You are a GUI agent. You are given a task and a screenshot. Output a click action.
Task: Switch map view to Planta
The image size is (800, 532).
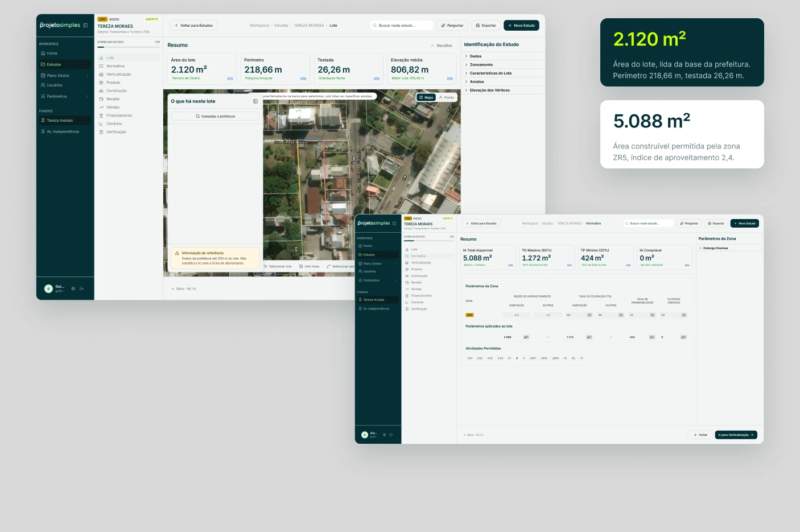pos(447,97)
